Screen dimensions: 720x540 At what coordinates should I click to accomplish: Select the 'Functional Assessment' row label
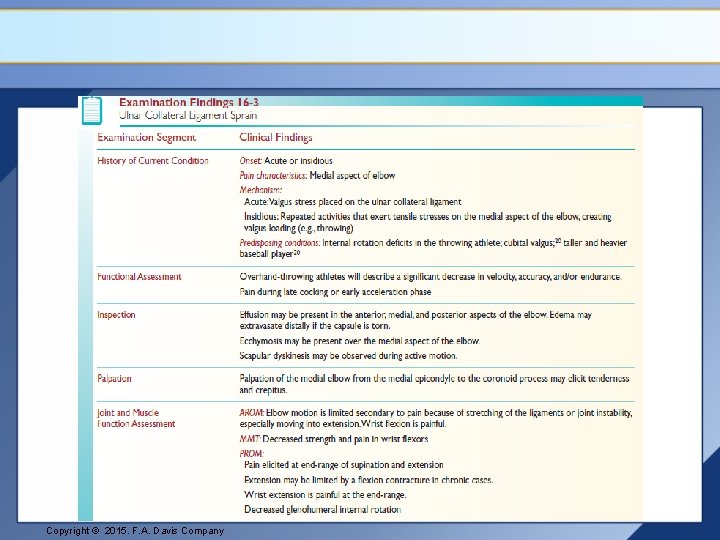pyautogui.click(x=139, y=276)
